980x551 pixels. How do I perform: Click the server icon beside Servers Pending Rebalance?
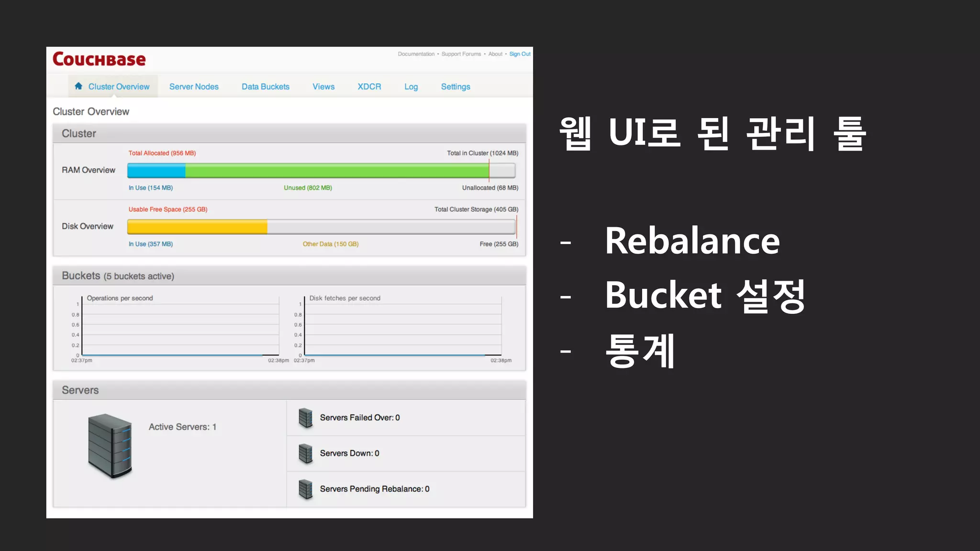305,489
